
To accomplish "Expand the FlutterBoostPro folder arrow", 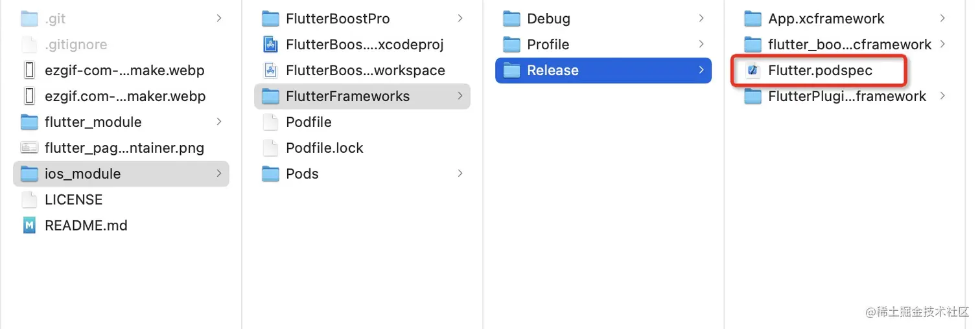I will coord(460,18).
